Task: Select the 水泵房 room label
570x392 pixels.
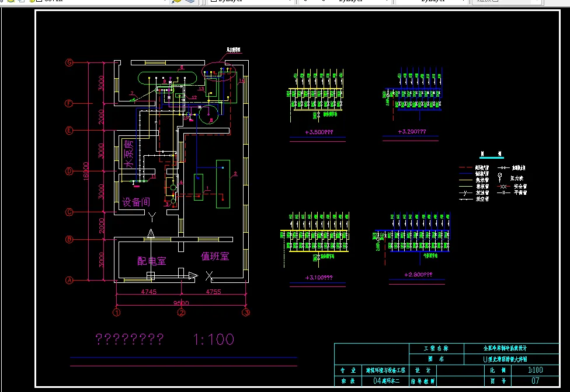Action: (128, 154)
